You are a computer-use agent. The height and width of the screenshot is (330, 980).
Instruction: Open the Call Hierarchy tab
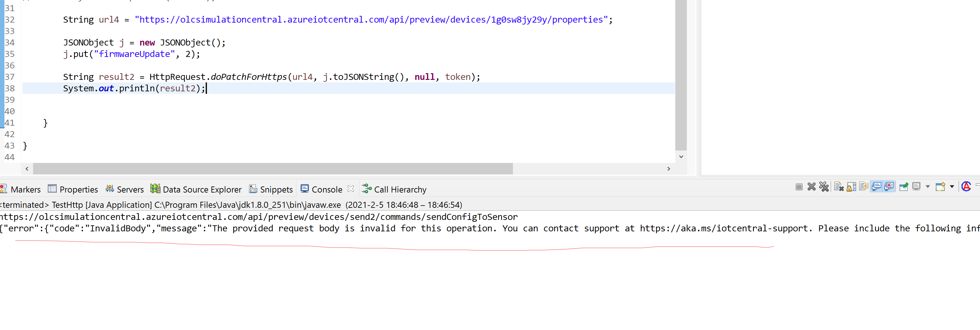tap(394, 189)
